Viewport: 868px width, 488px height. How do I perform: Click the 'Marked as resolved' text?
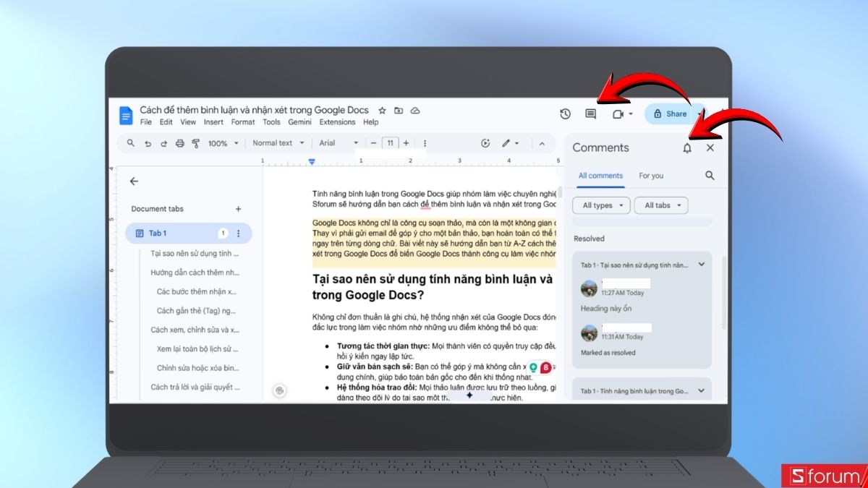608,353
